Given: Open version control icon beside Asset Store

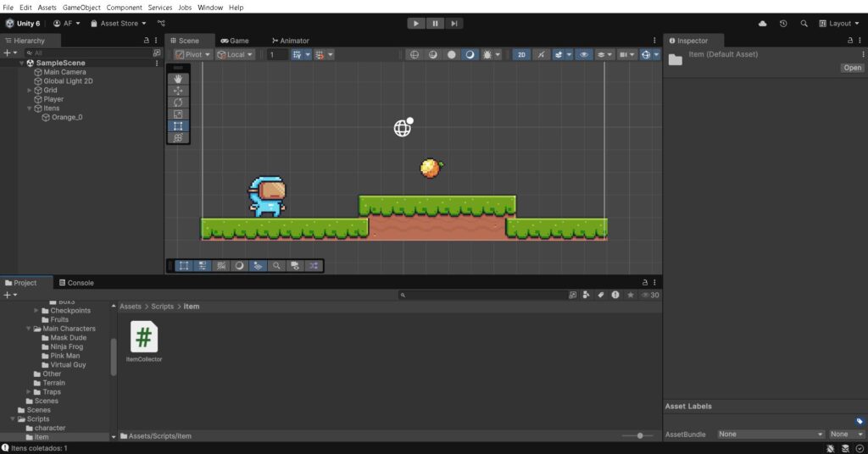Looking at the screenshot, I should pos(161,23).
